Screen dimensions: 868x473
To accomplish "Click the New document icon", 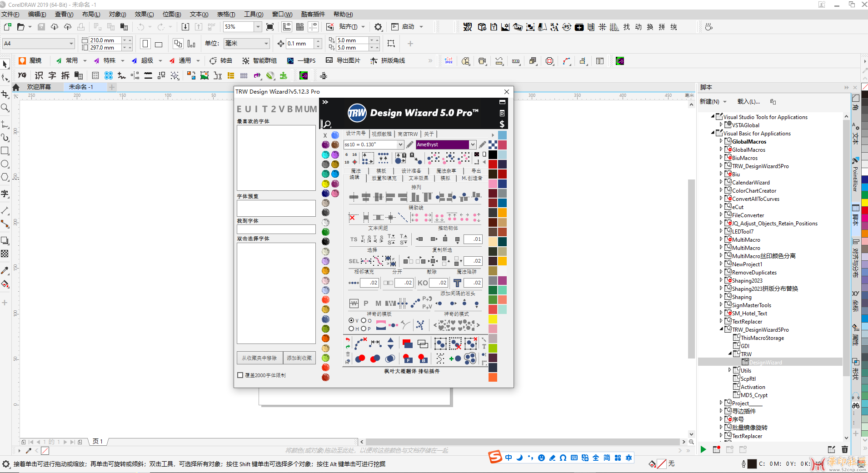I will [x=7, y=27].
